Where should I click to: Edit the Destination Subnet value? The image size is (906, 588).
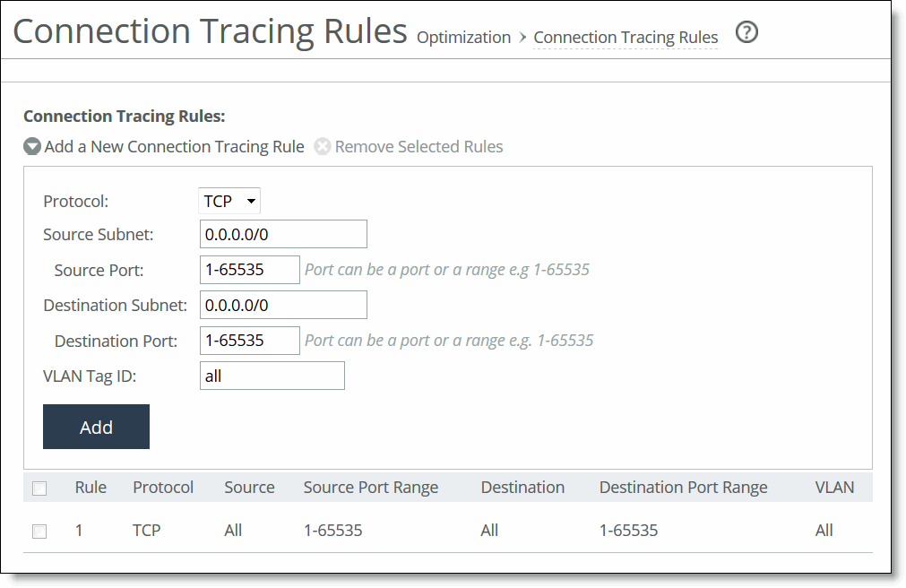[x=283, y=305]
